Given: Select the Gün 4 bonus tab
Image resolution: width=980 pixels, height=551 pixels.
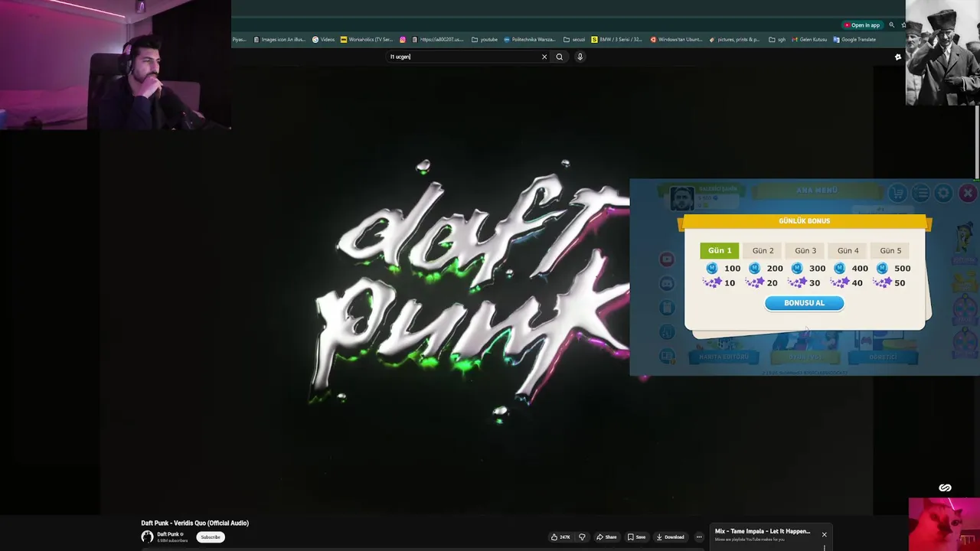Looking at the screenshot, I should pyautogui.click(x=848, y=250).
